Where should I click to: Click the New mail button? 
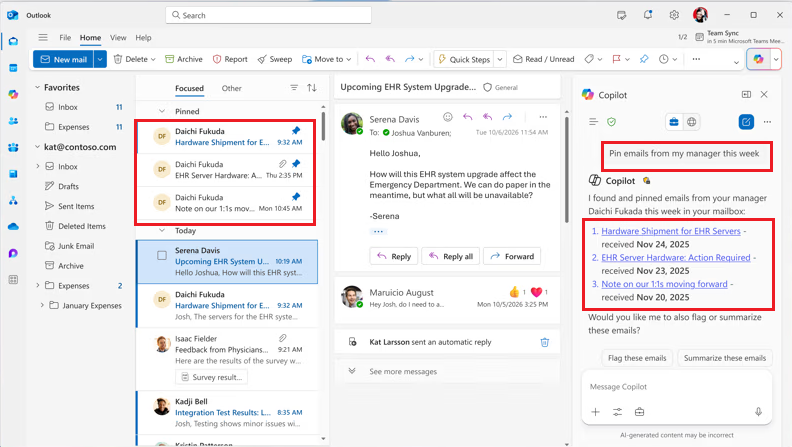pyautogui.click(x=64, y=59)
